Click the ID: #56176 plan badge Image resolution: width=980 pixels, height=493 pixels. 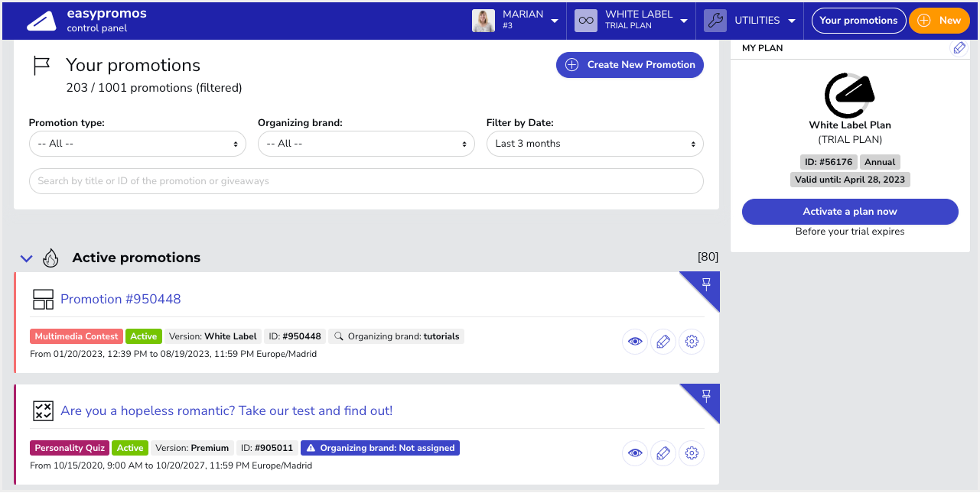click(828, 162)
